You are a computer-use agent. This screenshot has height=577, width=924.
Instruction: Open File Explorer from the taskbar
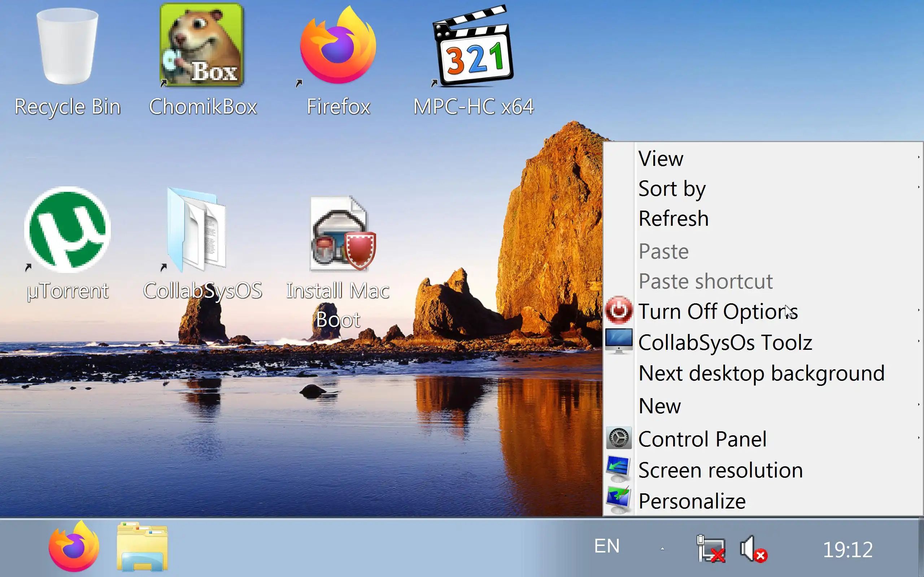pos(142,546)
